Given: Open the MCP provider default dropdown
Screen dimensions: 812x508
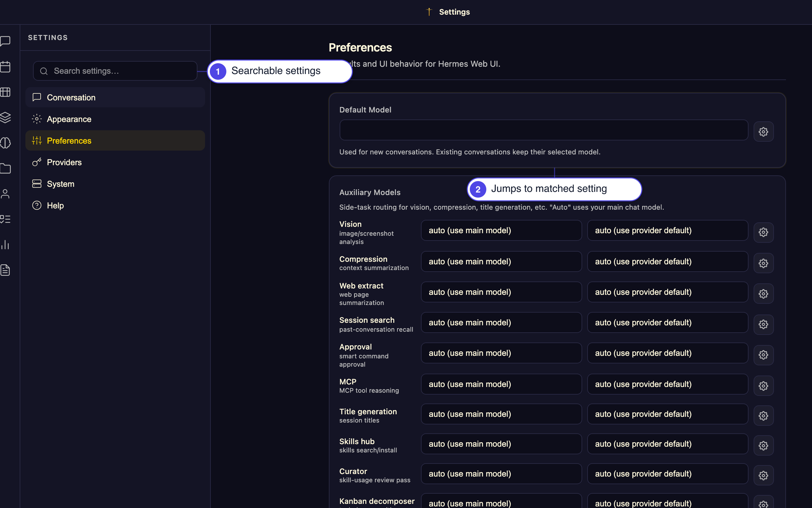Looking at the screenshot, I should pos(667,384).
